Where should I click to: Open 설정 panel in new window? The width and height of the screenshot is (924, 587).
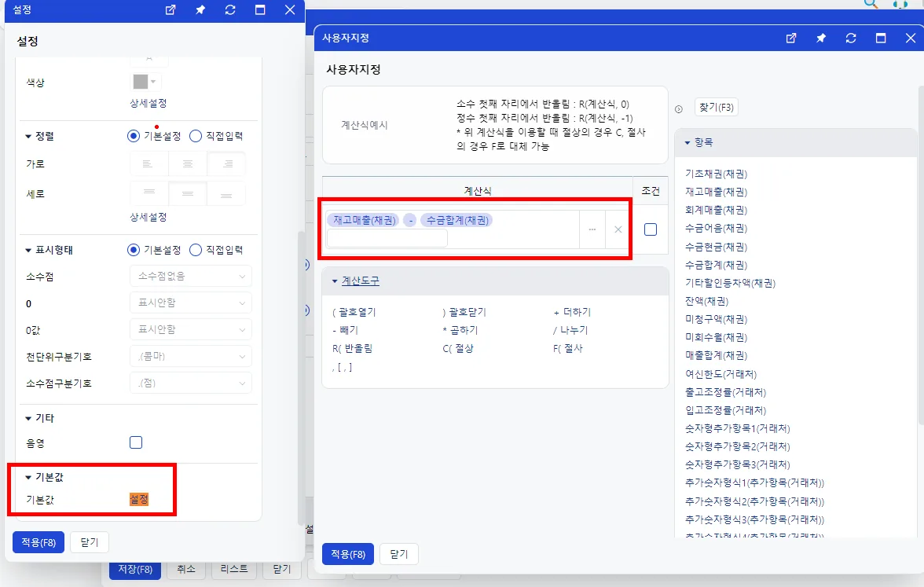(x=170, y=10)
